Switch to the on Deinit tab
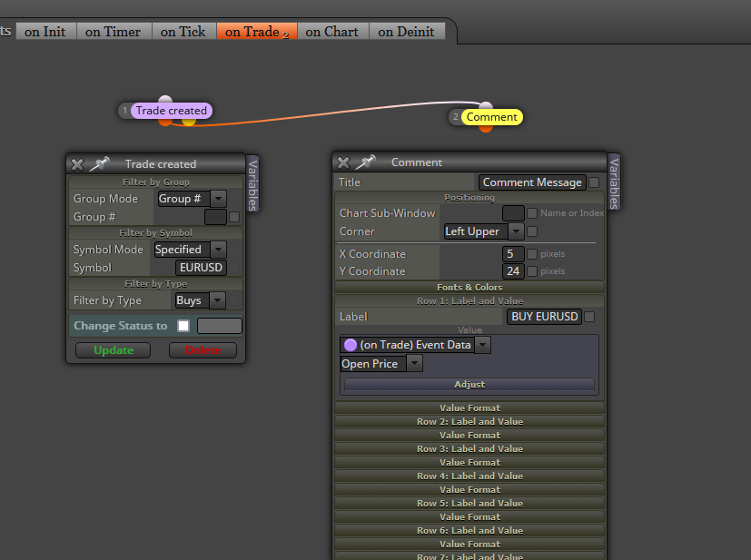Image resolution: width=751 pixels, height=560 pixels. coord(407,32)
